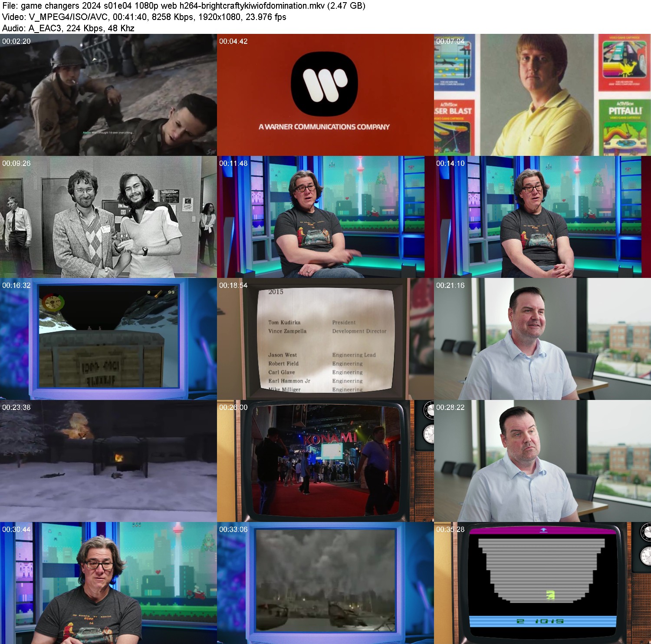Select the office interview thumbnail at 00:21:16

[x=542, y=339]
